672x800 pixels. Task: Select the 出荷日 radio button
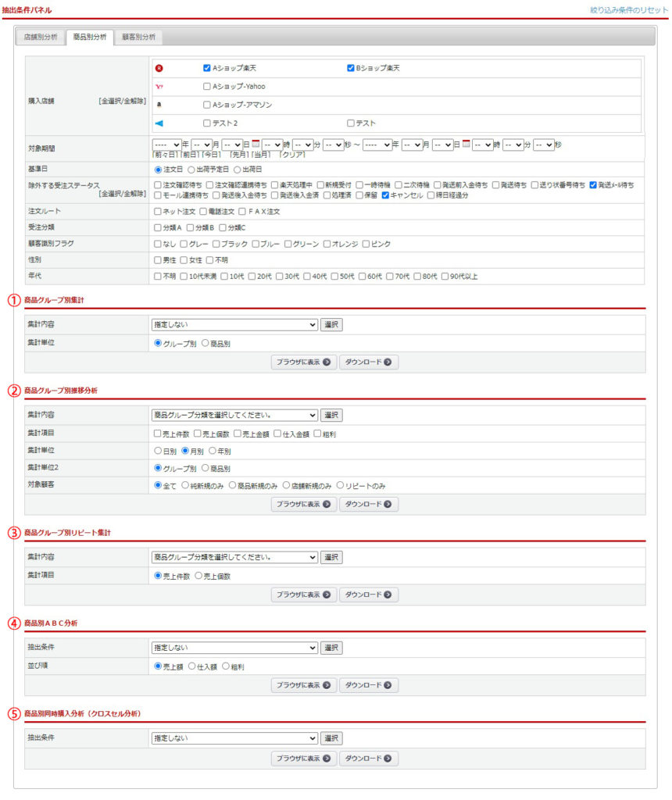(238, 169)
